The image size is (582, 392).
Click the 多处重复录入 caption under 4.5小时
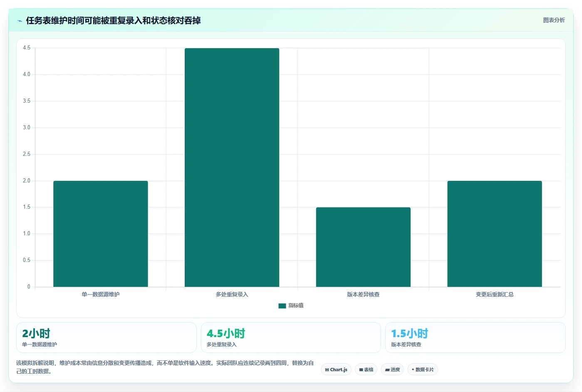click(222, 345)
